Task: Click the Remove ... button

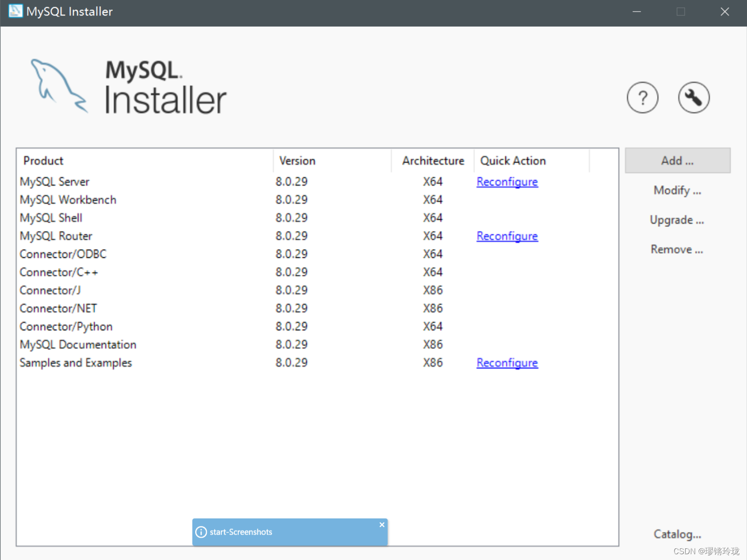Action: pyautogui.click(x=677, y=250)
